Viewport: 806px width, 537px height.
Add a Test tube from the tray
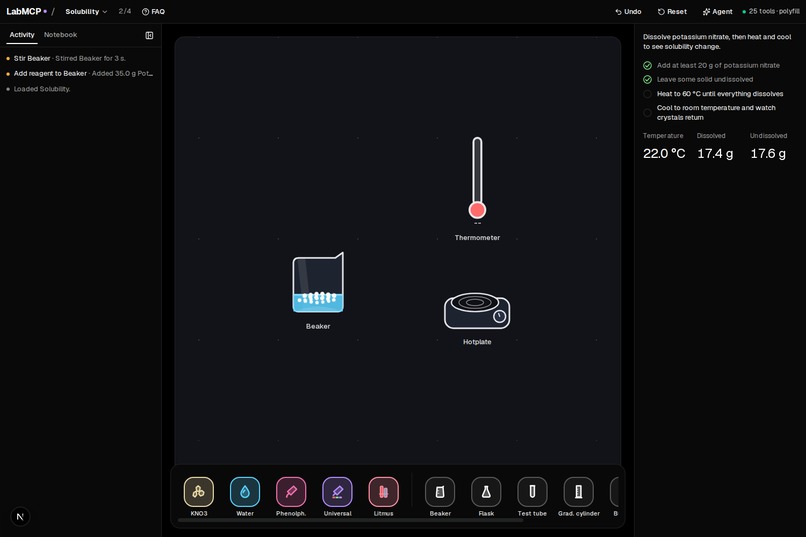(532, 492)
